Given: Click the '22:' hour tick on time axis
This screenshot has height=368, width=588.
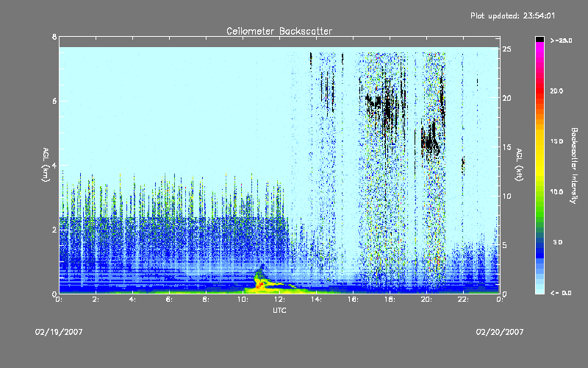Looking at the screenshot, I should pos(463,300).
